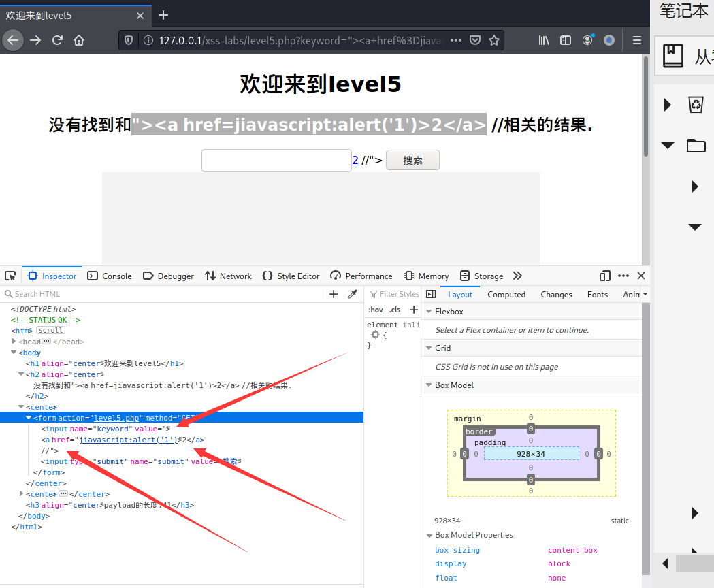Create a new node with the plus icon
This screenshot has width=714, height=588.
[332, 293]
